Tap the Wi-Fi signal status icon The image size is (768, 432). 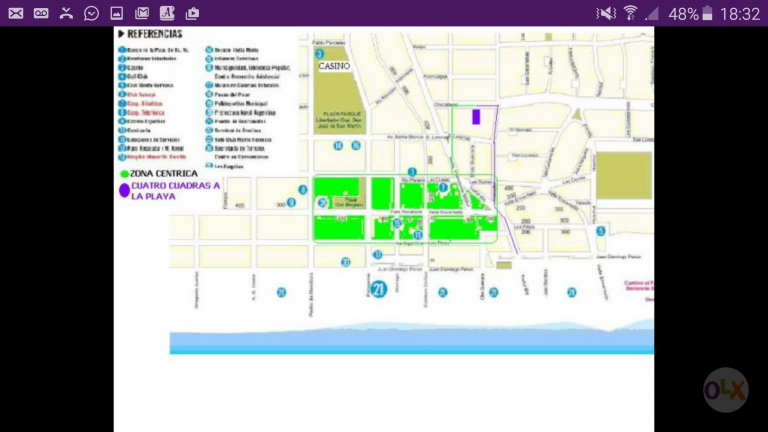630,13
